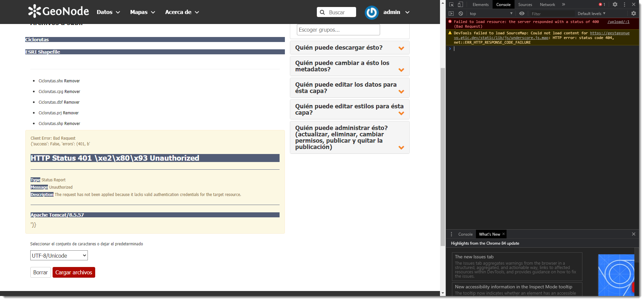Close the DevTools drawer
Viewport: 644px width, 301px height.
point(634,234)
